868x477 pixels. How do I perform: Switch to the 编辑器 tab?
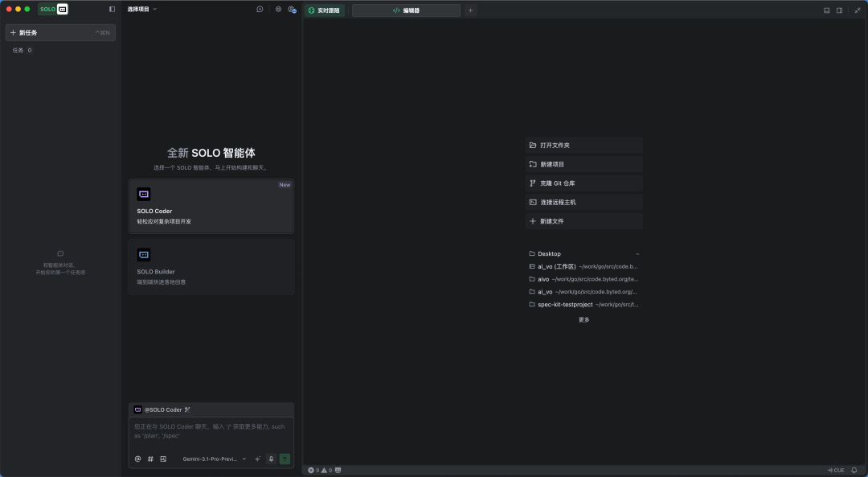pyautogui.click(x=407, y=10)
